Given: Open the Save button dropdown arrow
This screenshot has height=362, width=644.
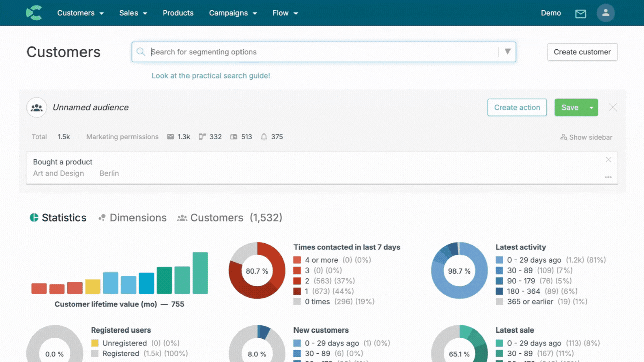Looking at the screenshot, I should pyautogui.click(x=591, y=108).
